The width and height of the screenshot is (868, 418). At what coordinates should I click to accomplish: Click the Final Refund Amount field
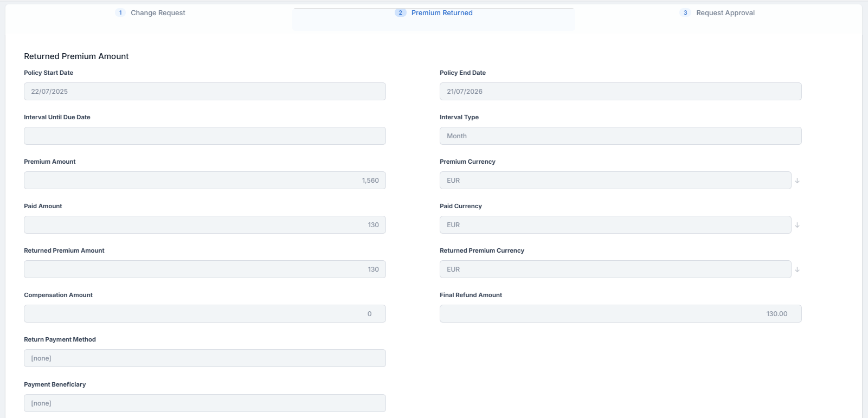(x=620, y=314)
